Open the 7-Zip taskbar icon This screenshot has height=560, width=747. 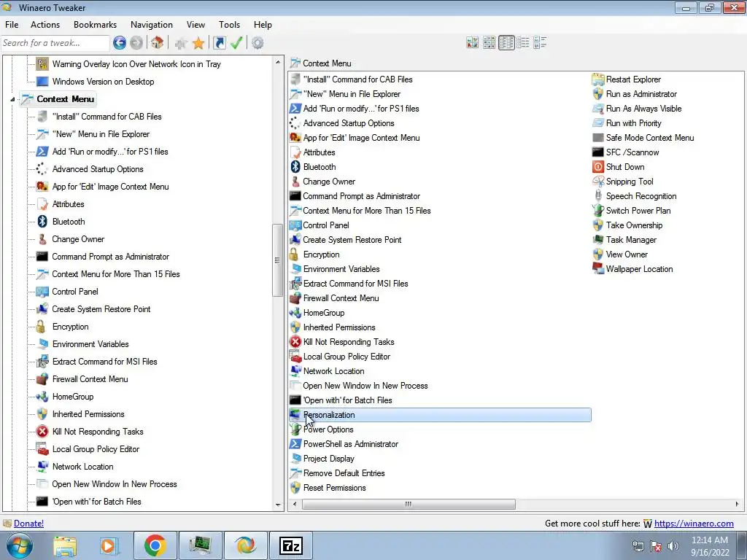click(x=291, y=545)
